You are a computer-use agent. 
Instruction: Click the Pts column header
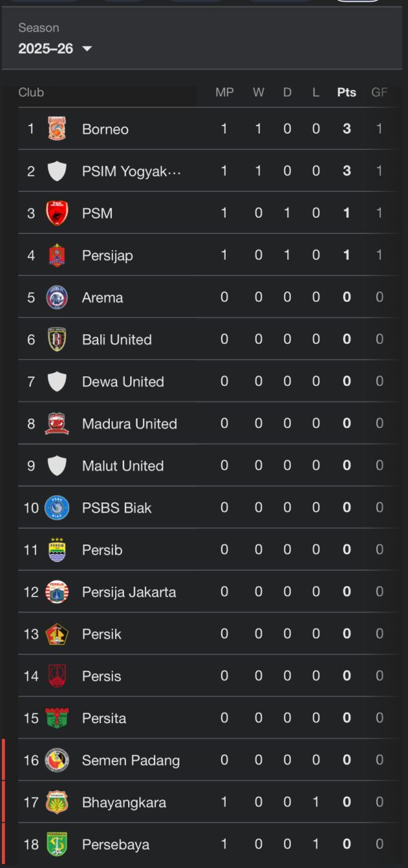pyautogui.click(x=346, y=92)
